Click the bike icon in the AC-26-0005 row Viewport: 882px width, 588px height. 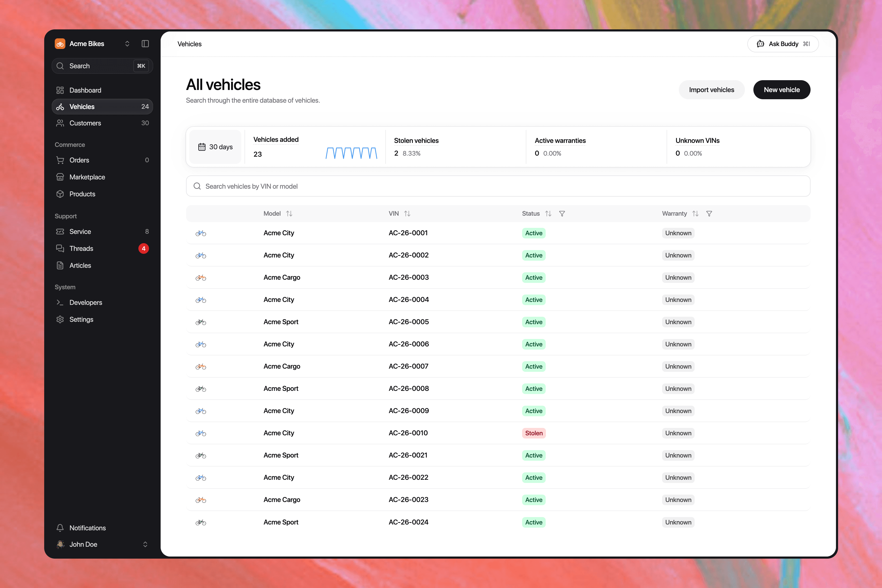(201, 322)
